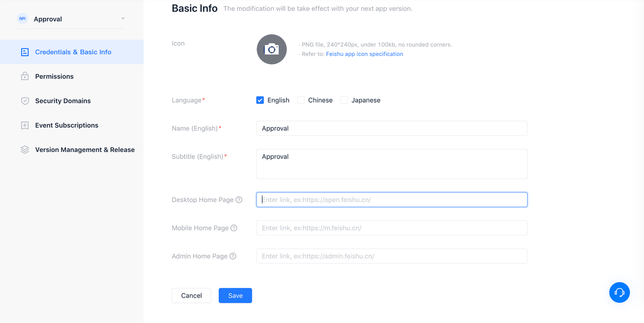Enable the Japanese language checkbox
The height and width of the screenshot is (323, 644).
tap(344, 100)
